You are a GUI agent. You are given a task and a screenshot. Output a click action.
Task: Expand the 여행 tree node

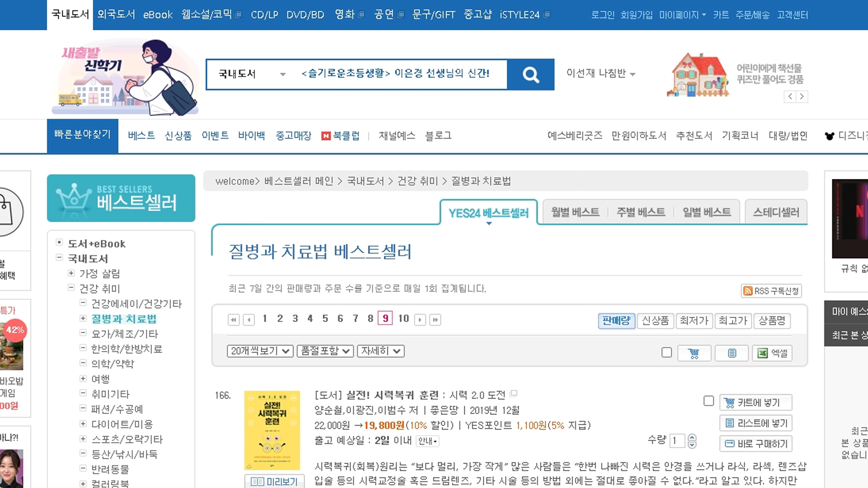click(x=83, y=378)
